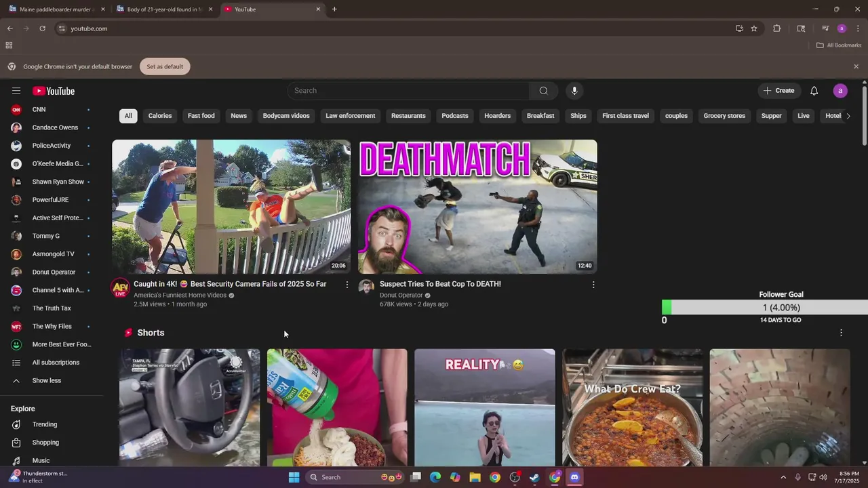
Task: Show hidden system tray icons
Action: coord(783,477)
